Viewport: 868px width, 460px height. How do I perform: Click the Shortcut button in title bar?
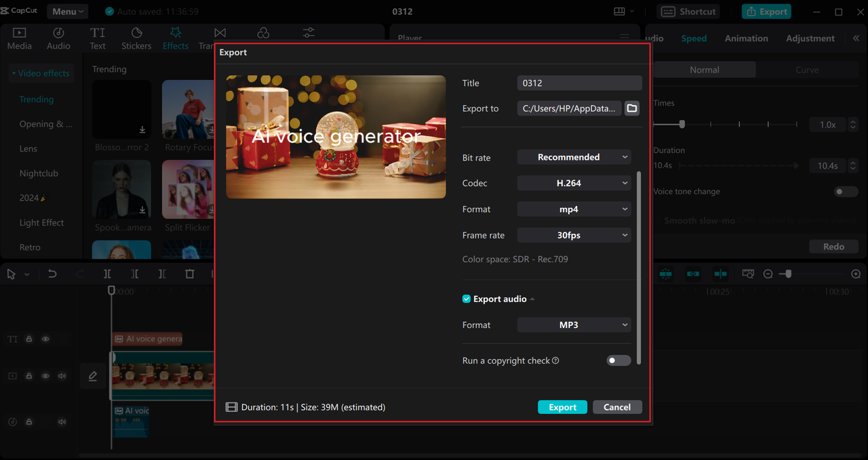click(688, 12)
